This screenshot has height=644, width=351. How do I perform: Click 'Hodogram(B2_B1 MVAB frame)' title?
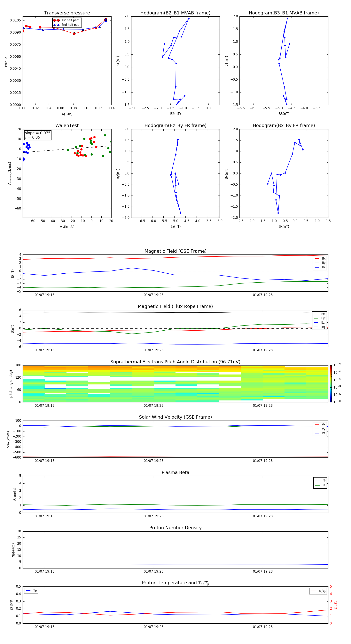pyautogui.click(x=175, y=13)
